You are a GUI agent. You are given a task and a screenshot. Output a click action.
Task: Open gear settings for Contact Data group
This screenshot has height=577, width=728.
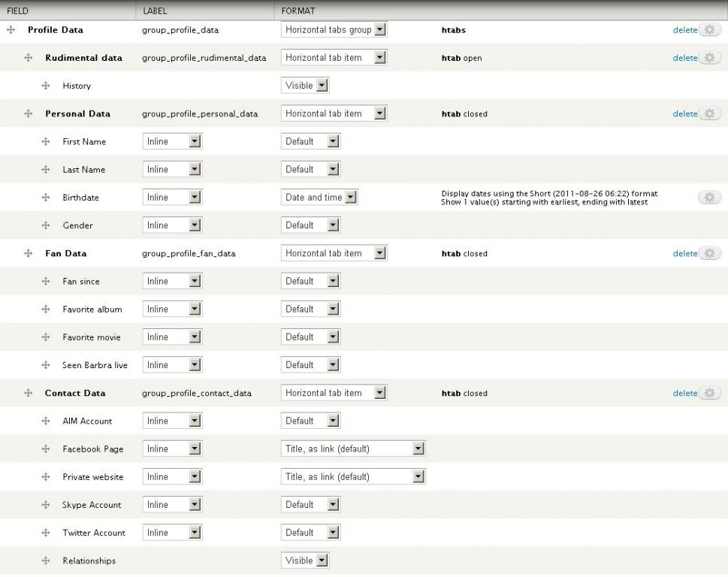(709, 393)
